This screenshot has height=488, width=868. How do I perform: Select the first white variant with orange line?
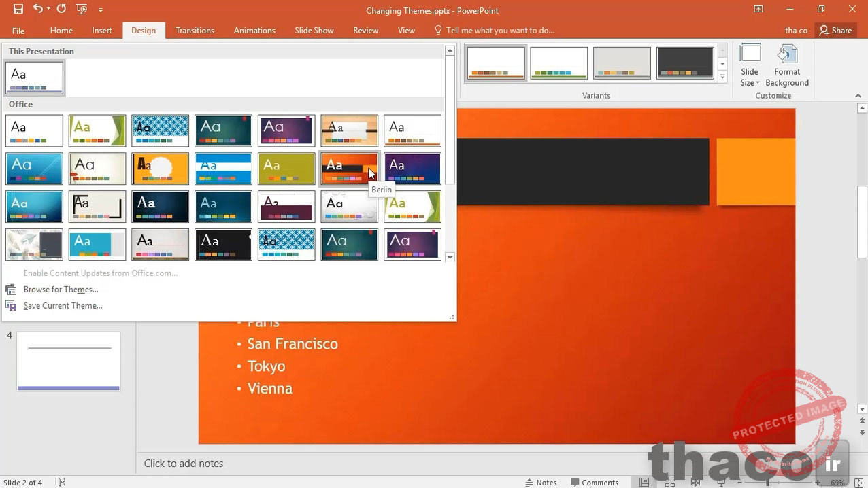pyautogui.click(x=496, y=63)
